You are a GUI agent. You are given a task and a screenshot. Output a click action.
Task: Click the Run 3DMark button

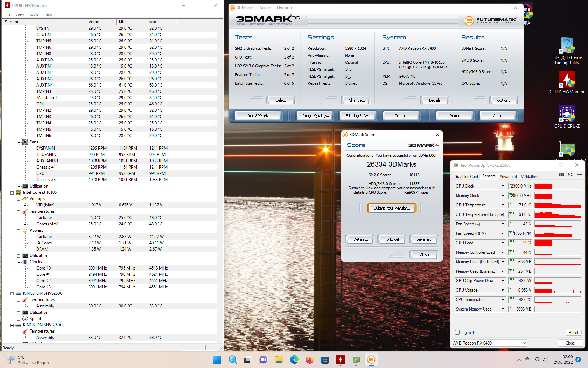coord(258,116)
